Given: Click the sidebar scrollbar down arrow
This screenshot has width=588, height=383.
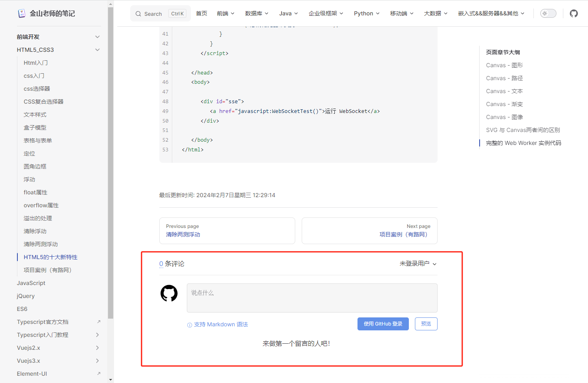Looking at the screenshot, I should pos(111,380).
